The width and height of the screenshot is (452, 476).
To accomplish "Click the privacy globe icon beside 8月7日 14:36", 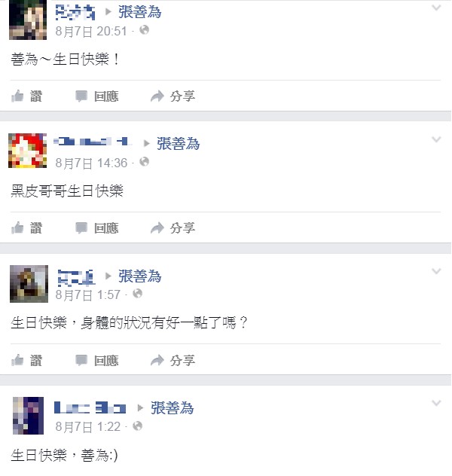I will tap(144, 162).
